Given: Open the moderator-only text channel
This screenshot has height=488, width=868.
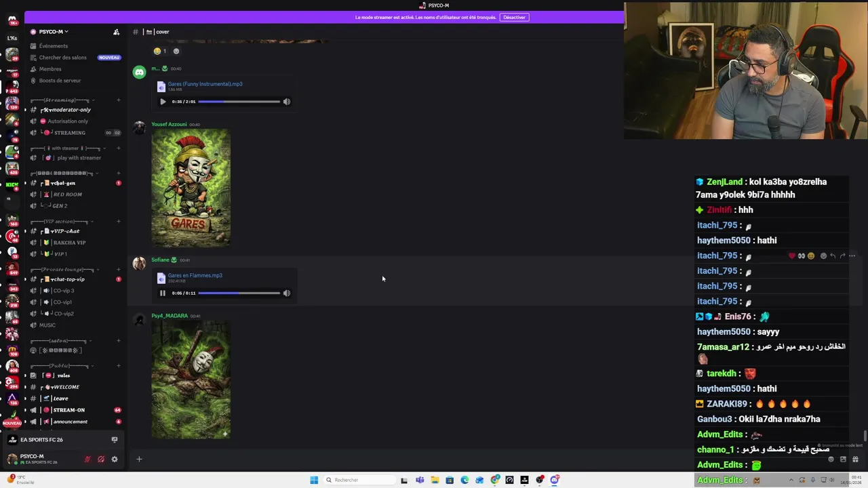Looking at the screenshot, I should click(65, 110).
